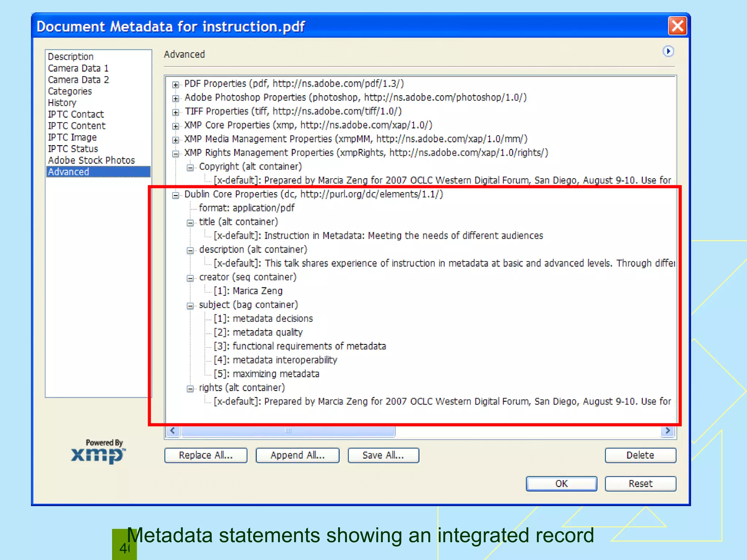Select '[3]: functional requirements of metadata' row

pos(300,346)
